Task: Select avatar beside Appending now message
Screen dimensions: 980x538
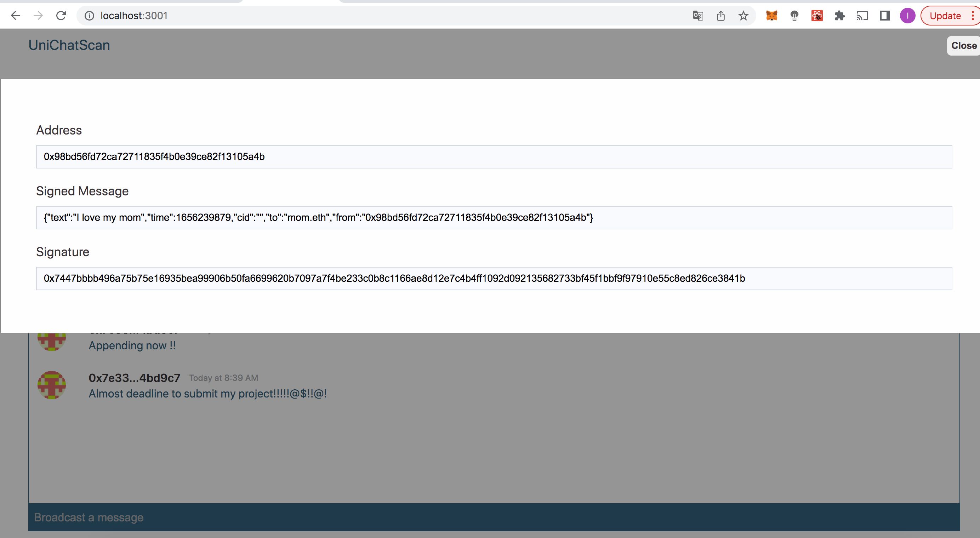Action: point(52,342)
